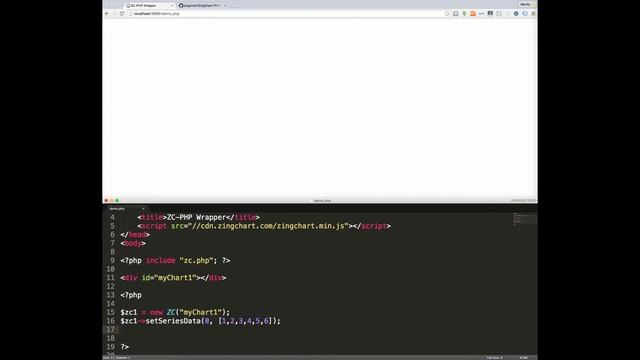This screenshot has width=640, height=360.
Task: Click the 'include' keyword on line 9
Action: coord(160,260)
